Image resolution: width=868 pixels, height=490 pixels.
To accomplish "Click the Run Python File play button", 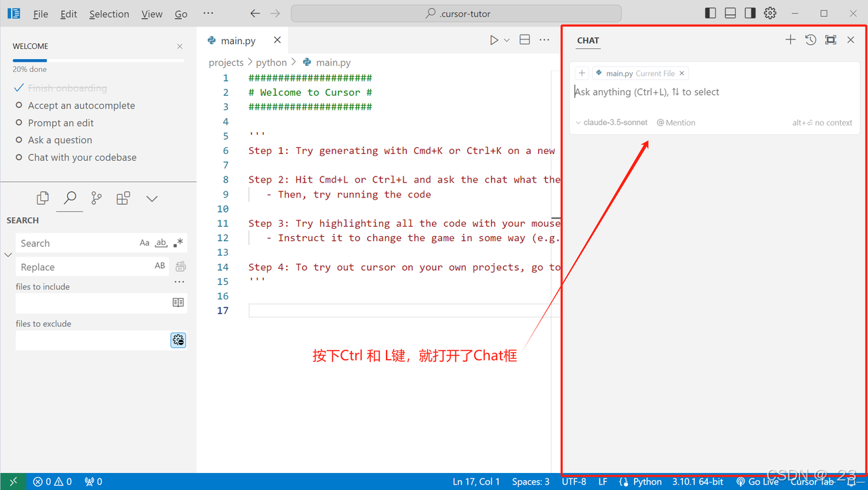I will [x=494, y=41].
